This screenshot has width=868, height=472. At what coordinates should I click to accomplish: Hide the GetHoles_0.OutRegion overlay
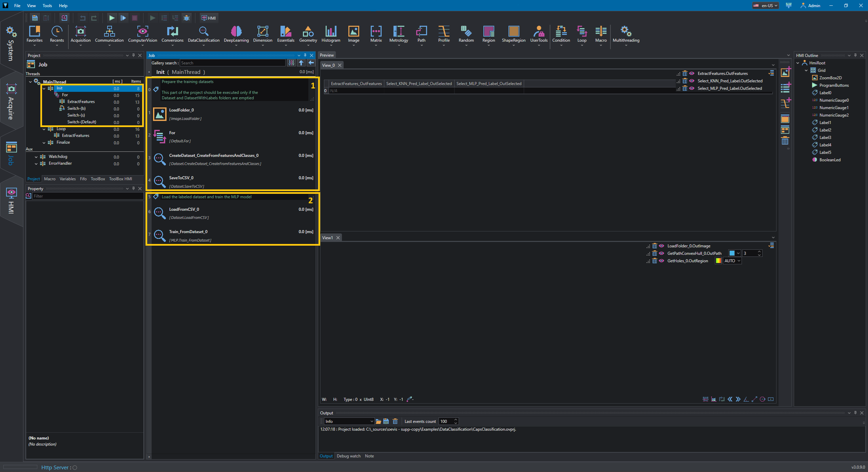click(x=661, y=261)
